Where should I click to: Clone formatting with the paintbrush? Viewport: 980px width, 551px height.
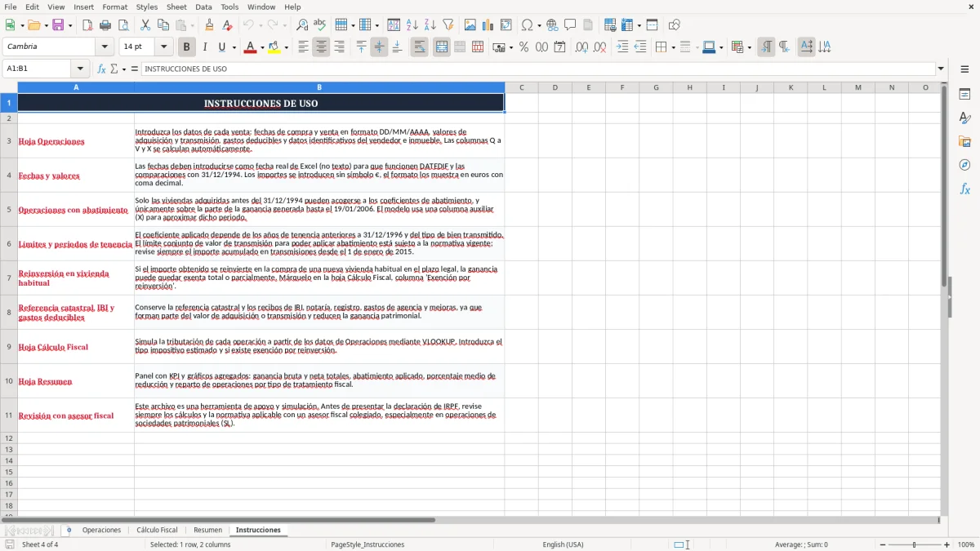point(210,25)
